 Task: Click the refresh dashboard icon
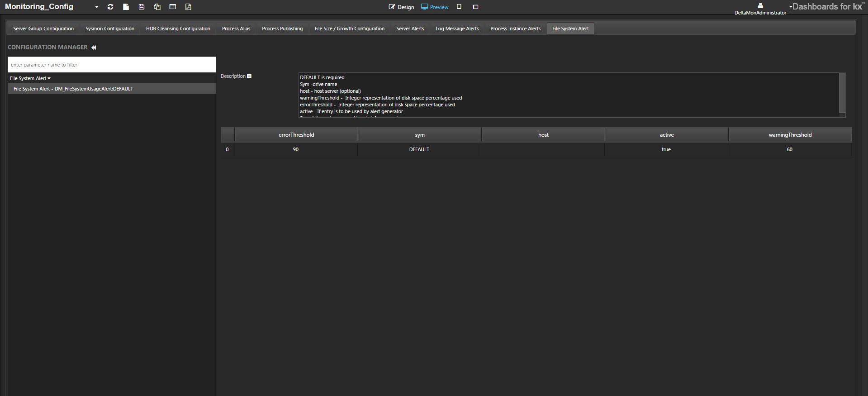tap(110, 7)
